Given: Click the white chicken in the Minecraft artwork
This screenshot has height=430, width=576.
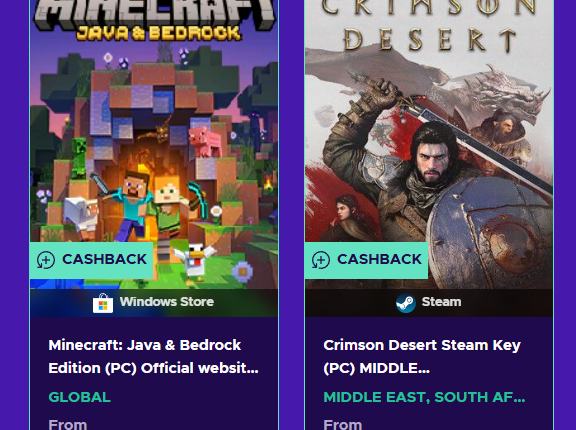Looking at the screenshot, I should (195, 259).
